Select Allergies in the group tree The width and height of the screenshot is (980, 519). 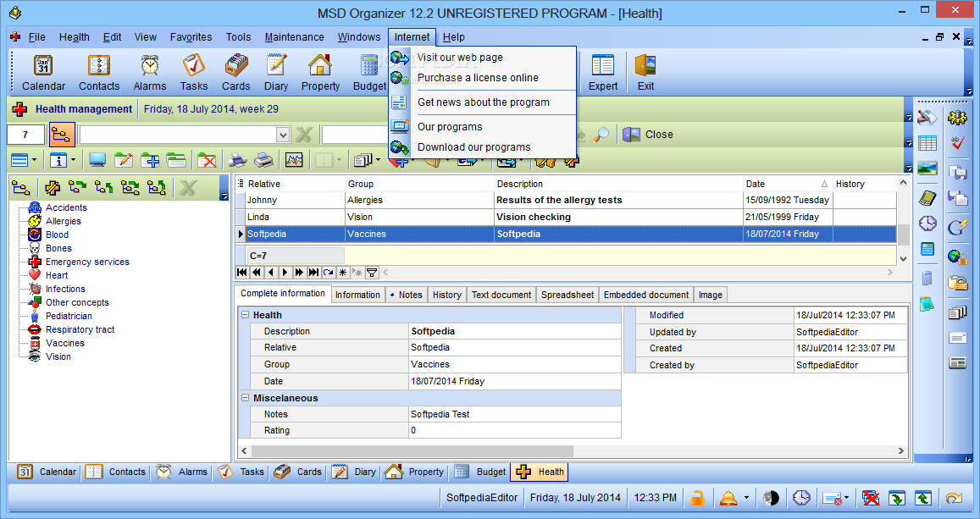[x=64, y=221]
